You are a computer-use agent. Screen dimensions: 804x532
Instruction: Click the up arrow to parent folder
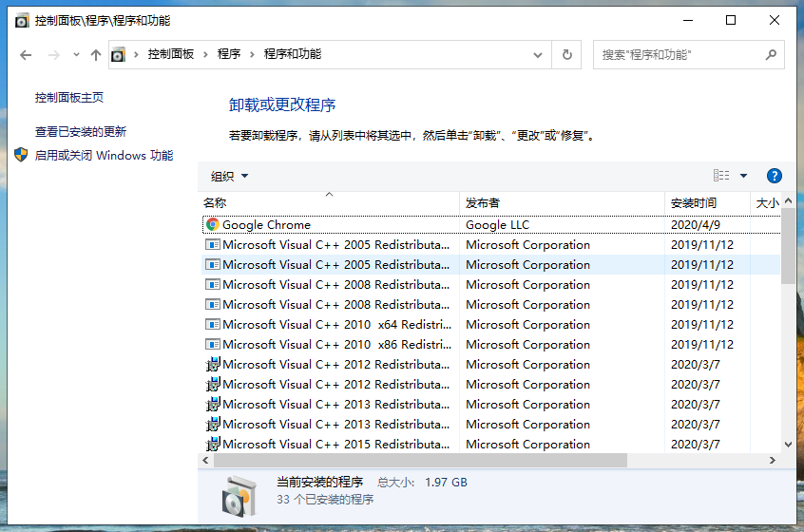(95, 55)
